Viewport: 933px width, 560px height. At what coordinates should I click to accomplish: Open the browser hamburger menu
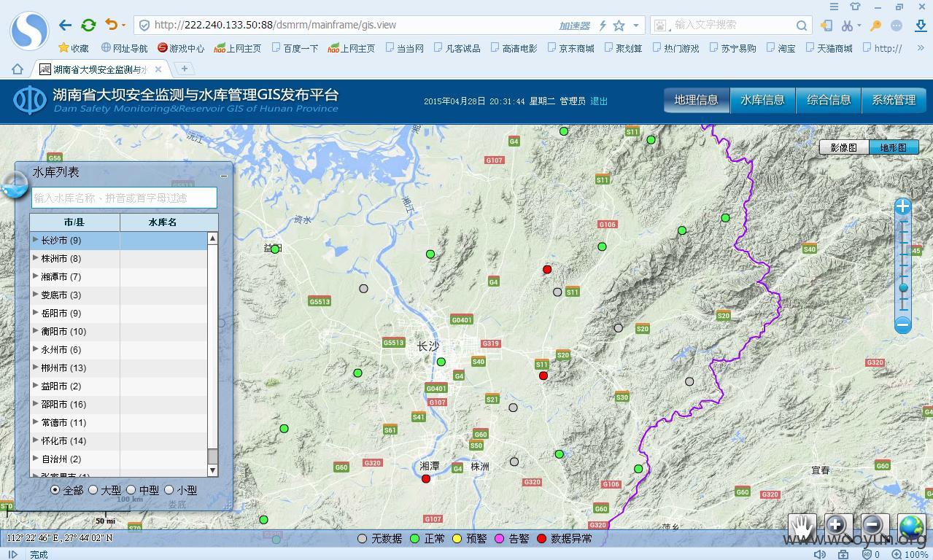coord(834,6)
